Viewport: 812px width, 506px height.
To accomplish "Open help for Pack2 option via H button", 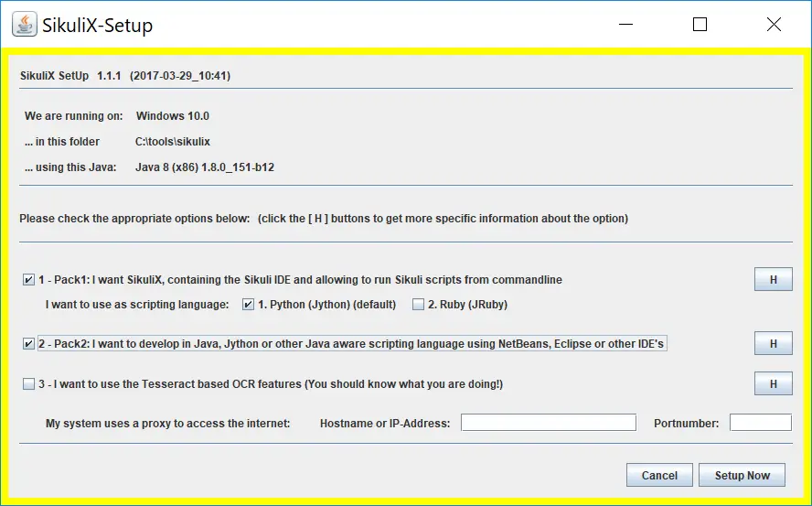I will click(x=774, y=343).
